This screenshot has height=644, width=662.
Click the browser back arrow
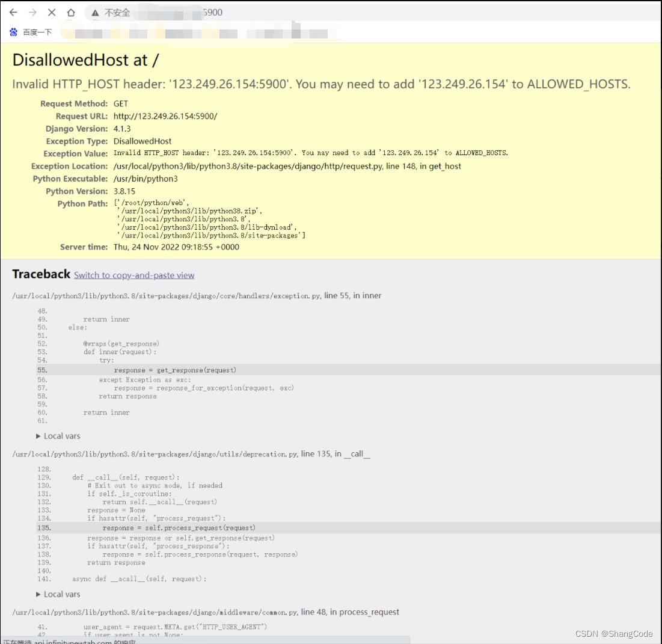13,12
